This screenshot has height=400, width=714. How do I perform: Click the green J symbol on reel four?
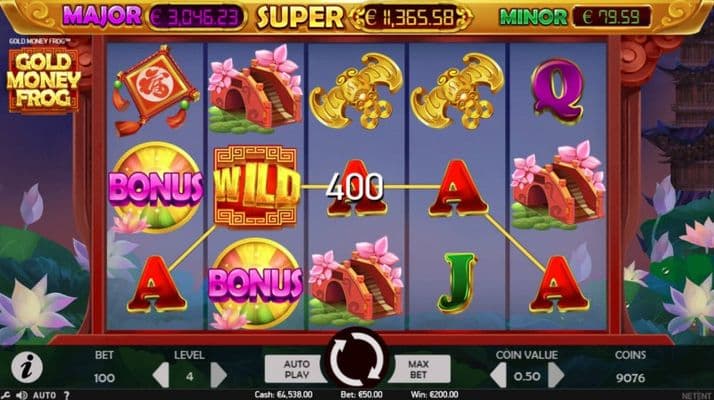(x=457, y=283)
